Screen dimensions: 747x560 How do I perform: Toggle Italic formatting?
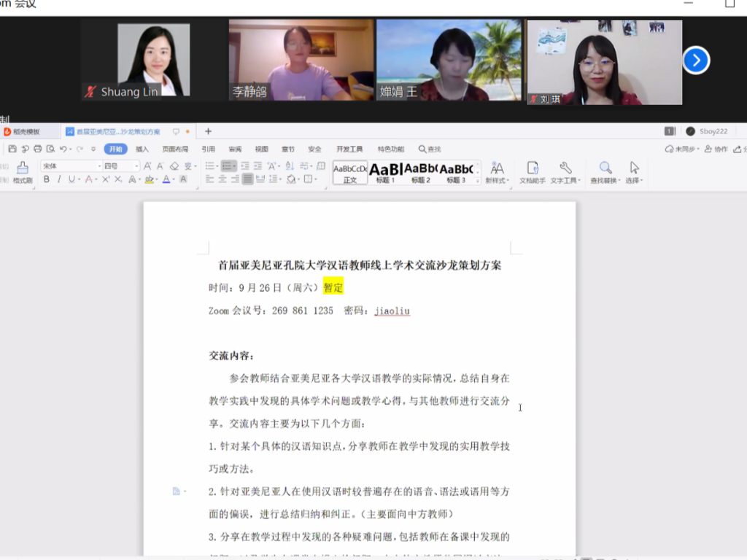59,179
